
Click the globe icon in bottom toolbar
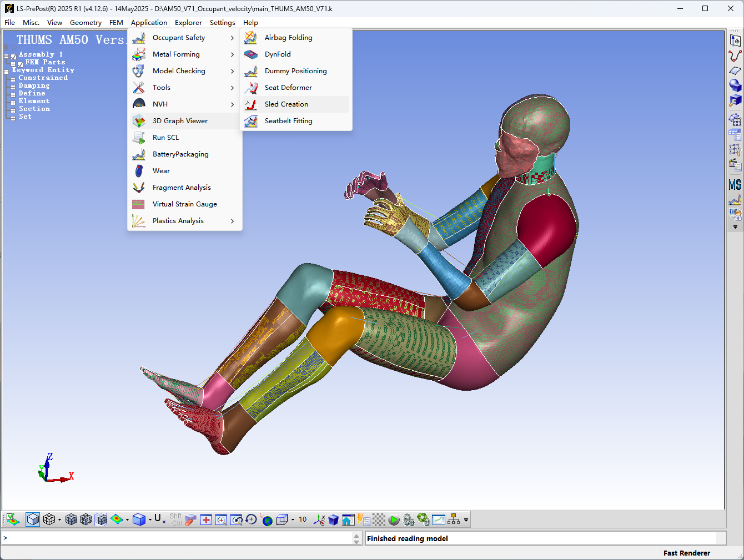267,520
